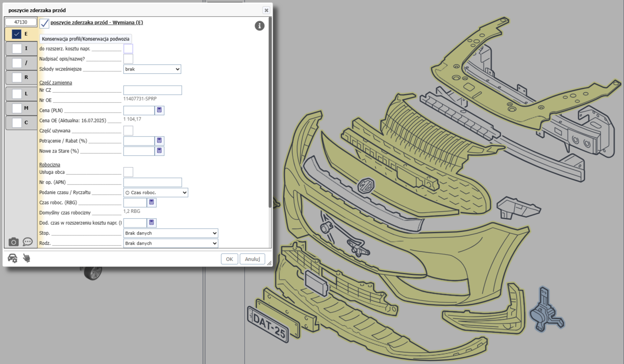Select the I repair type tab
This screenshot has width=624, height=364.
21,48
